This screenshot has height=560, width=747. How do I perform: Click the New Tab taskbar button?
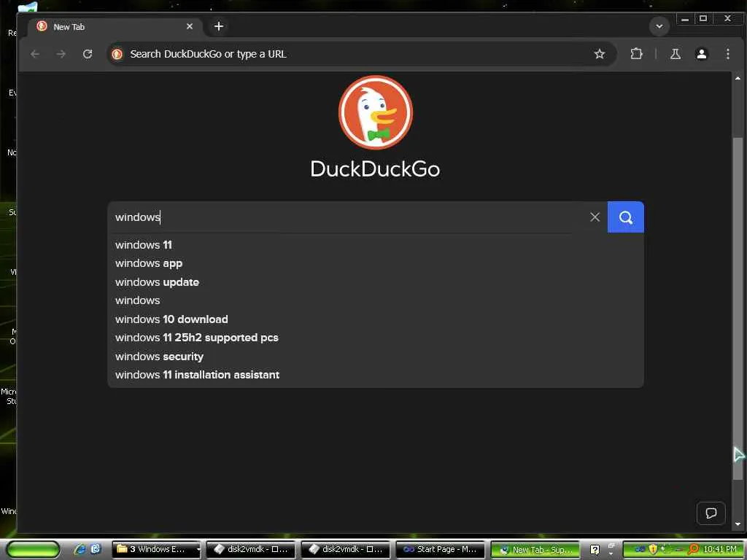[535, 550]
